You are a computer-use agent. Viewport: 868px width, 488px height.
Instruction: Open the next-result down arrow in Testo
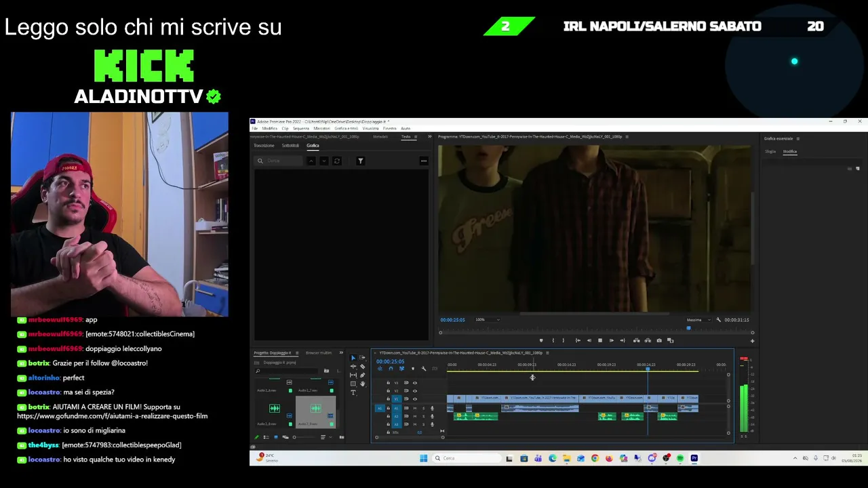click(x=323, y=161)
